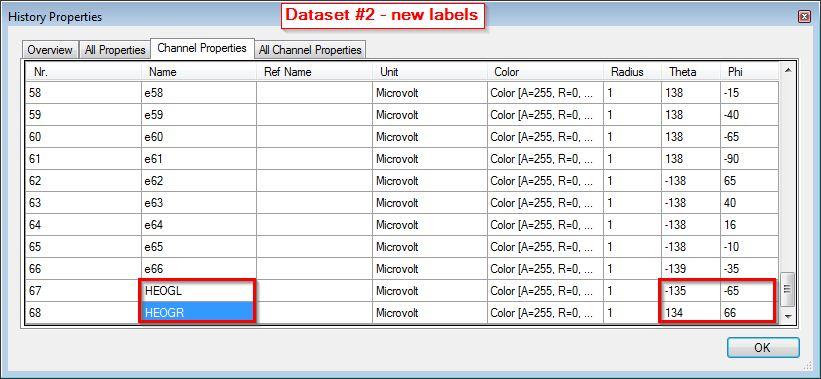
Task: Click the Phi value -90 cell
Action: pyautogui.click(x=750, y=159)
